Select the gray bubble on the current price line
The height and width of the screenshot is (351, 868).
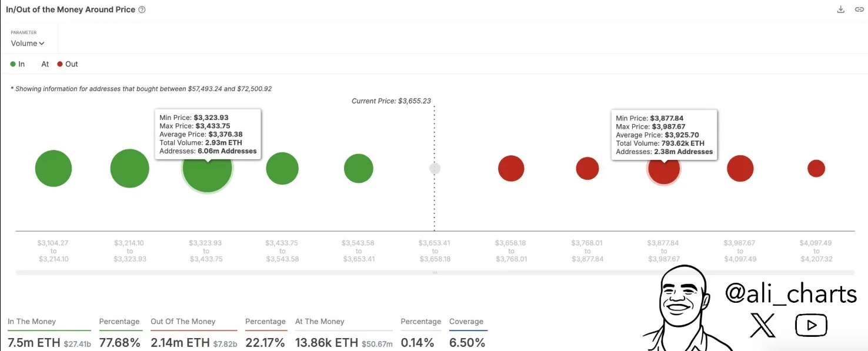point(434,168)
